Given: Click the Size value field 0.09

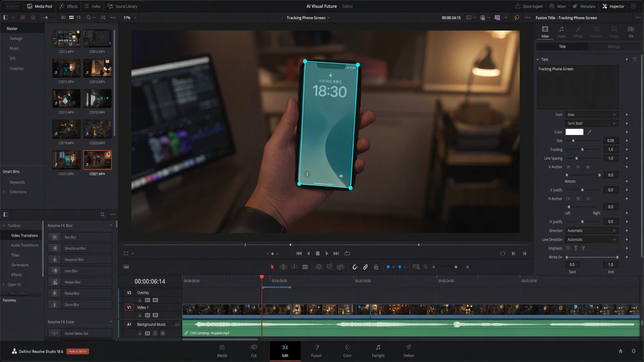Looking at the screenshot, I should tap(611, 141).
